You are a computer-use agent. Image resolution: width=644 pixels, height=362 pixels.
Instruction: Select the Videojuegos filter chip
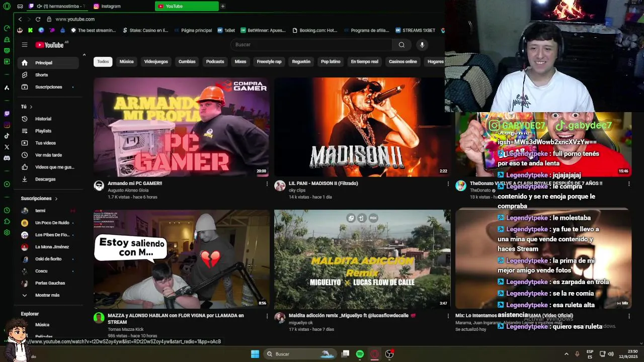coord(156,62)
